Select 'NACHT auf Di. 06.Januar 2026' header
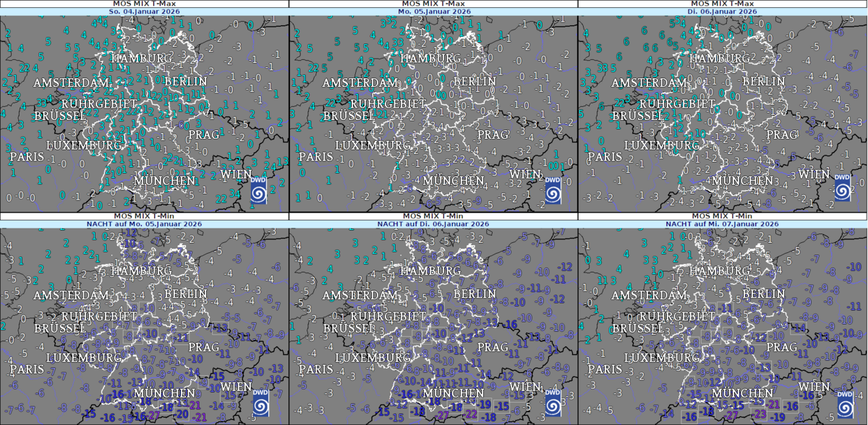 coord(434,224)
